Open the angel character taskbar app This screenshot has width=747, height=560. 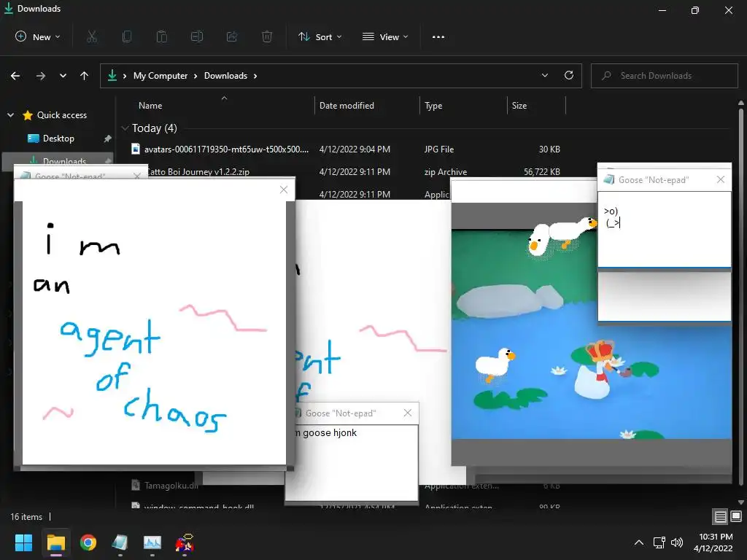(185, 542)
